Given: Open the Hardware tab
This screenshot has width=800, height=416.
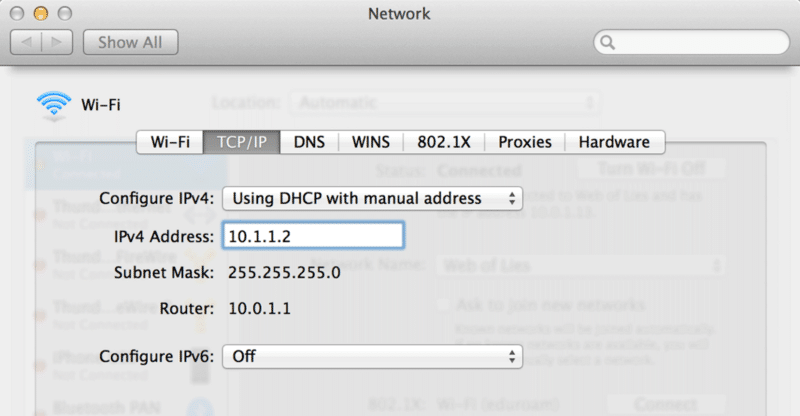Looking at the screenshot, I should click(615, 142).
